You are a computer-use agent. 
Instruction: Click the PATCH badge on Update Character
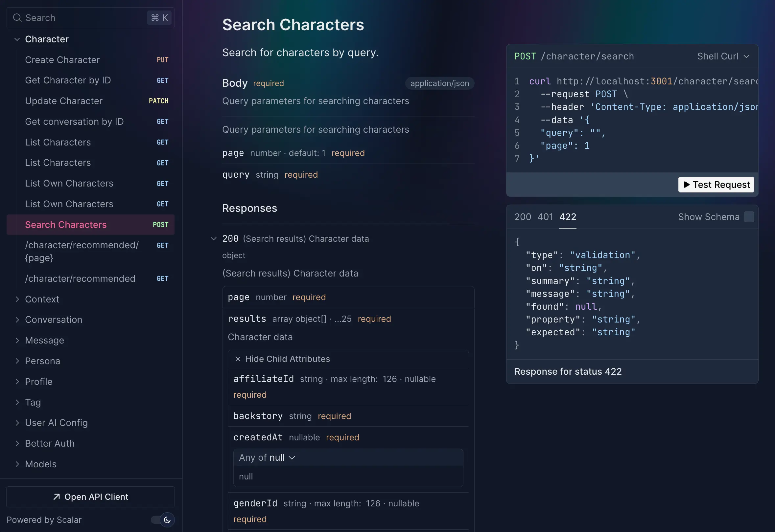coord(158,101)
